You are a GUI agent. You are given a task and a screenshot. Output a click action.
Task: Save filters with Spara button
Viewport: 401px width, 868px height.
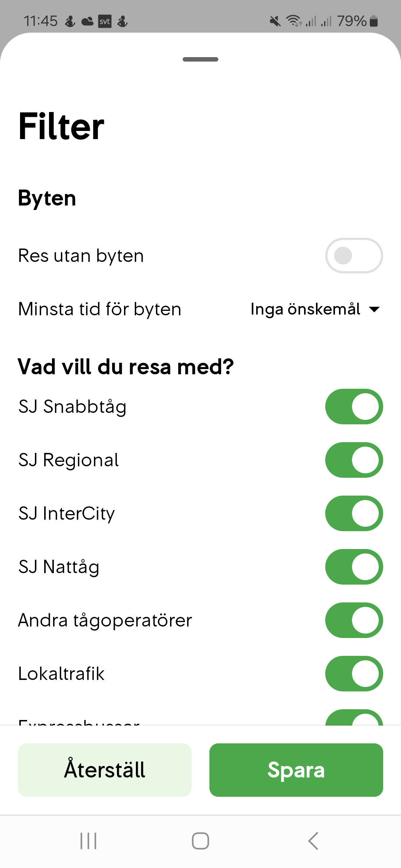click(x=296, y=770)
